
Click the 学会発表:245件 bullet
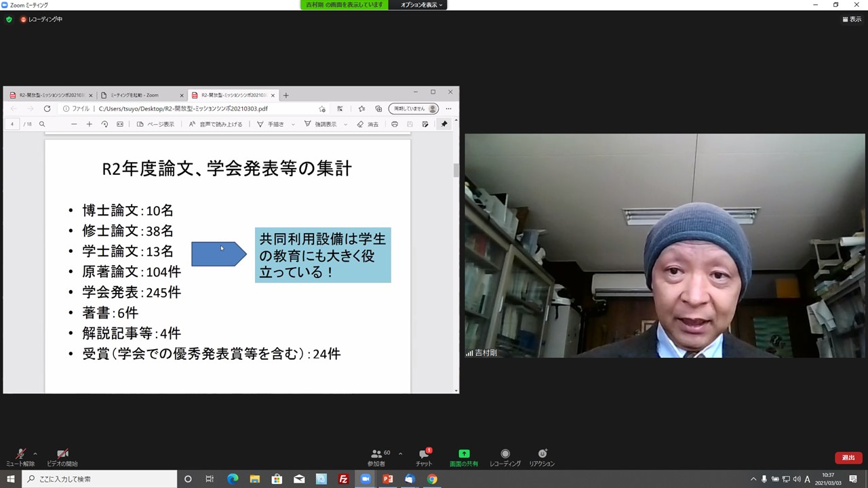pyautogui.click(x=132, y=292)
